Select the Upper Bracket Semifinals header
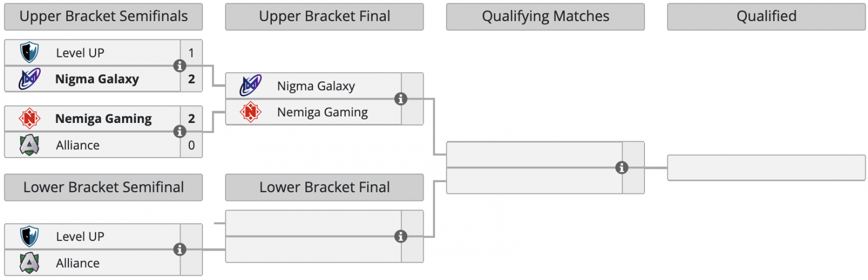 coord(103,17)
